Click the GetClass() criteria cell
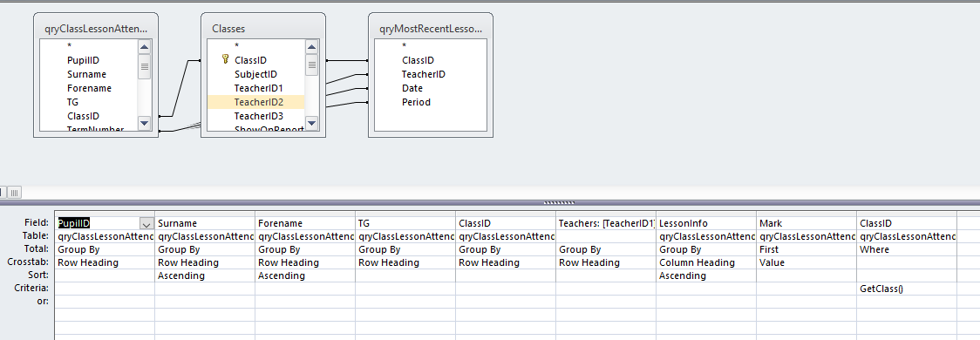 point(906,289)
